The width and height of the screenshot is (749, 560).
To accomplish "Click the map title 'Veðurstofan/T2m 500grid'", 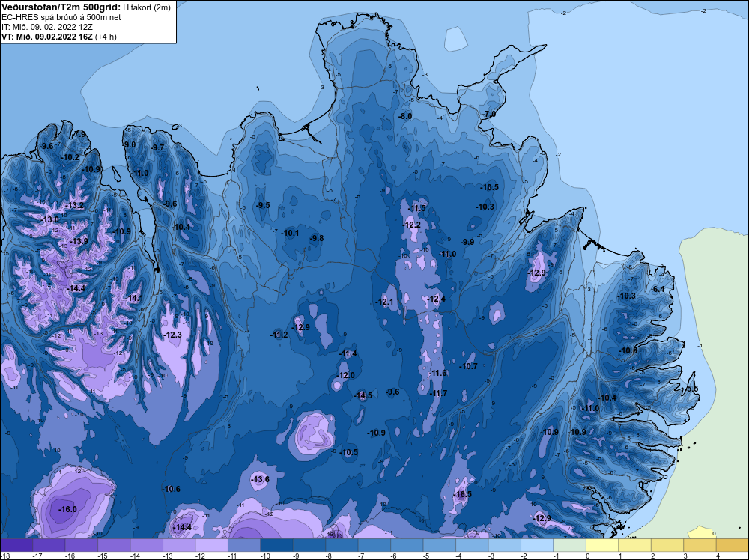I will pyautogui.click(x=61, y=7).
